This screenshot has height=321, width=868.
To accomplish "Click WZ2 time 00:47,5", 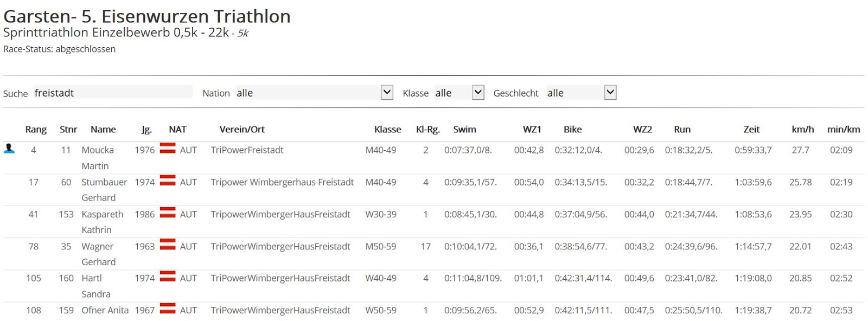I will tap(639, 310).
